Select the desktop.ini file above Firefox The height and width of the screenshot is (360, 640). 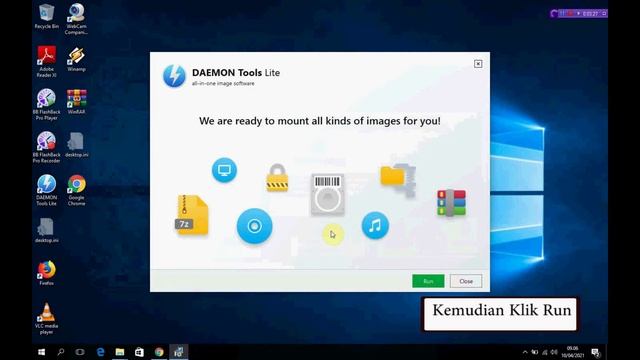47,231
